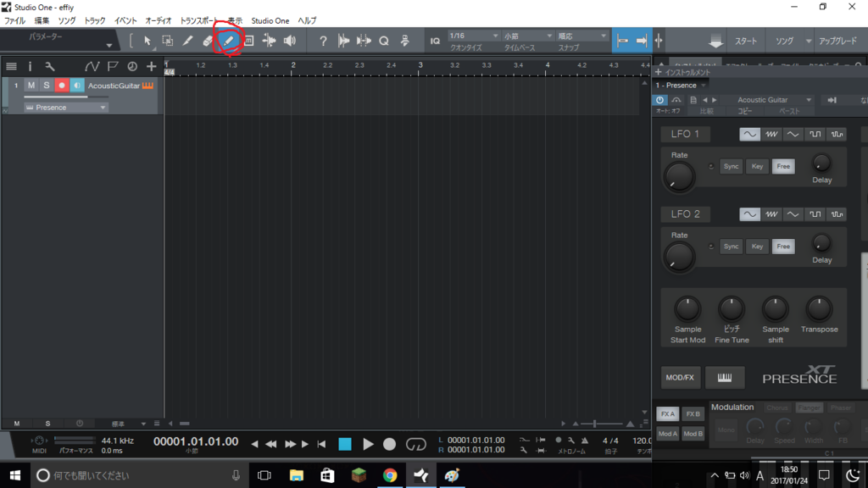This screenshot has width=868, height=488.
Task: Toggle LFO 1 Key button
Action: [757, 167]
